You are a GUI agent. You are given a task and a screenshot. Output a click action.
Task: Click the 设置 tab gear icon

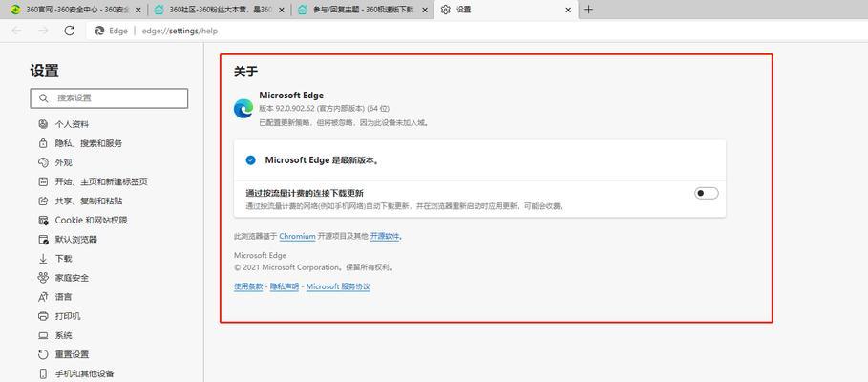pos(446,10)
